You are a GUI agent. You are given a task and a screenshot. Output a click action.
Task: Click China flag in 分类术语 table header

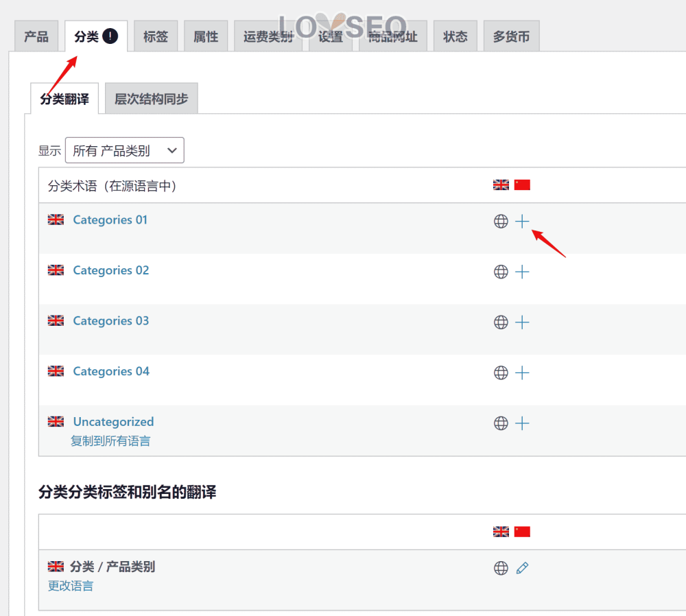coord(522,185)
